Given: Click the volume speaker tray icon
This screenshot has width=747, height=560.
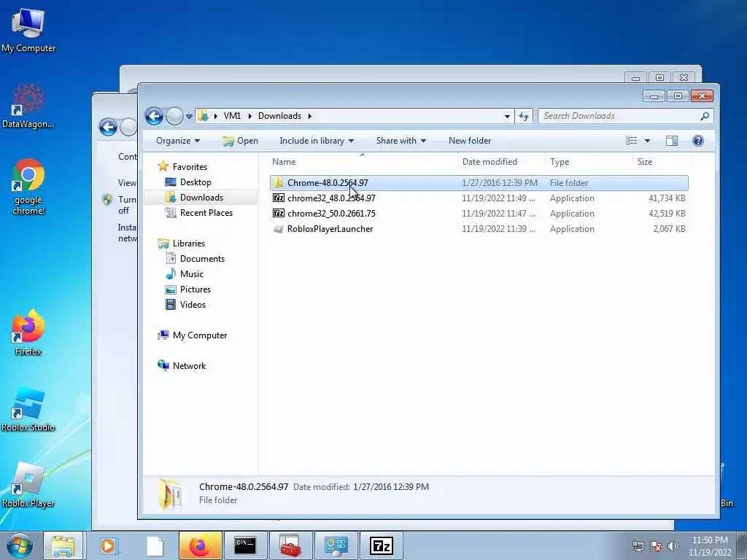Looking at the screenshot, I should click(673, 546).
